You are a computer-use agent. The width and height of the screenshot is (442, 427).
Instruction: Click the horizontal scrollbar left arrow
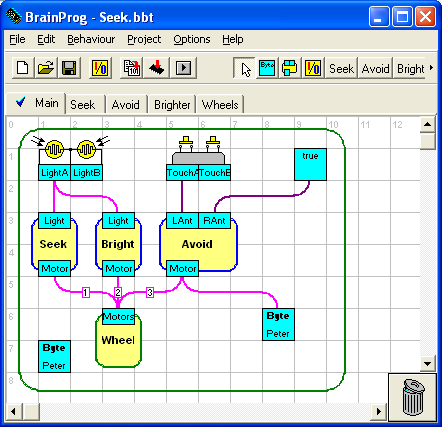pyautogui.click(x=14, y=411)
